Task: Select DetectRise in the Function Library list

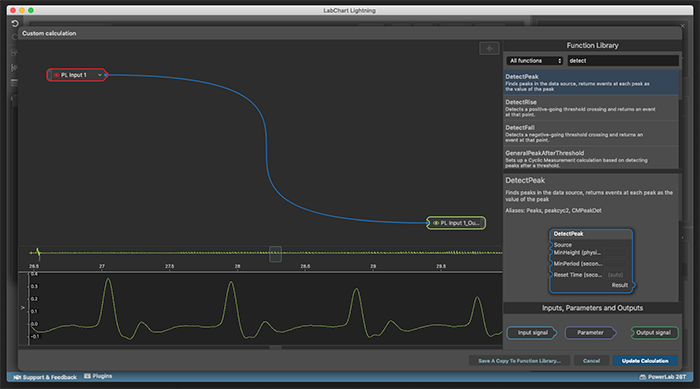Action: pyautogui.click(x=591, y=108)
